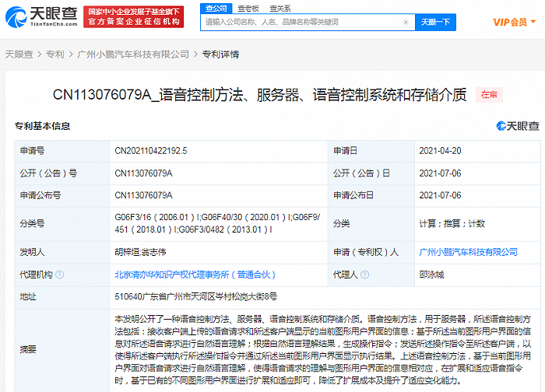Select publication number CN113076079A in 公开(公告)号 row
Image resolution: width=545 pixels, height=392 pixels.
(143, 173)
